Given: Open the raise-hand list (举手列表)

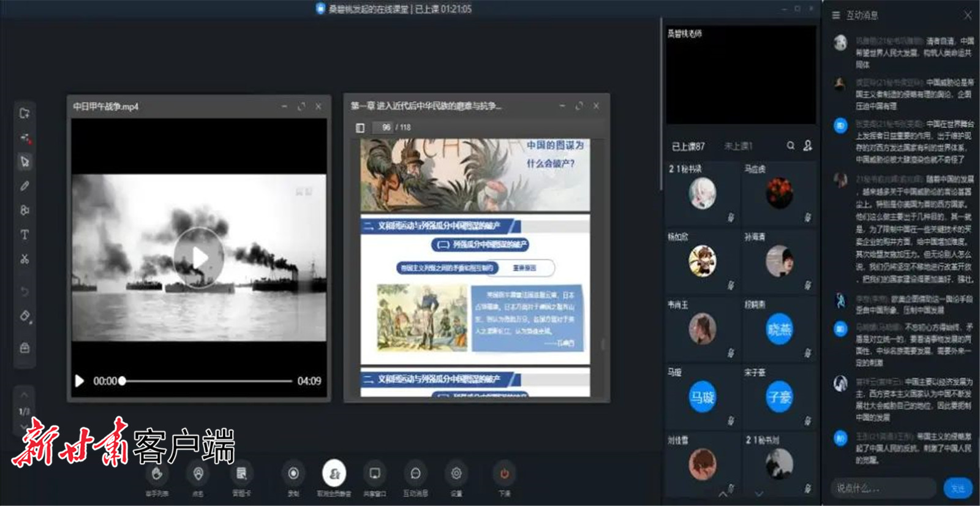Looking at the screenshot, I should pos(157,478).
